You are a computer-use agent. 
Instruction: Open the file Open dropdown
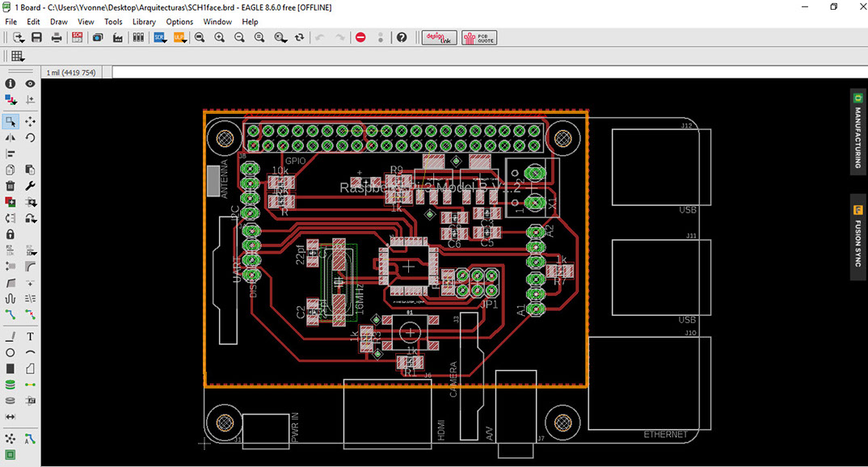(x=19, y=38)
